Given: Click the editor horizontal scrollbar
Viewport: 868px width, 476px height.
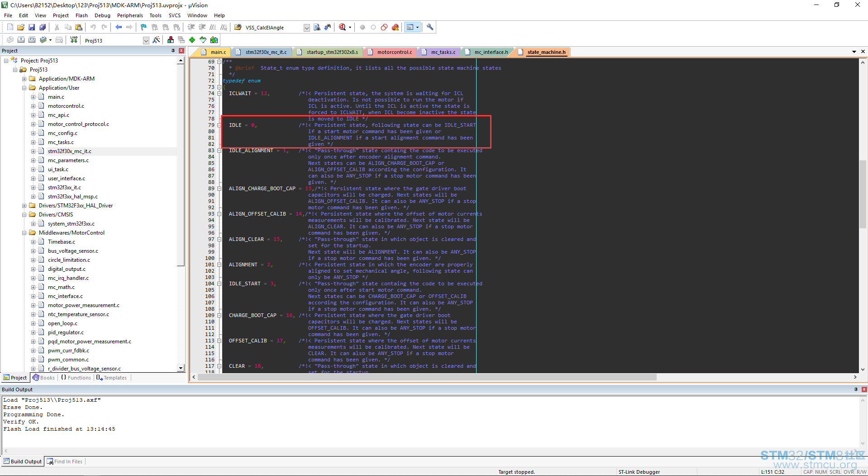Looking at the screenshot, I should point(427,377).
